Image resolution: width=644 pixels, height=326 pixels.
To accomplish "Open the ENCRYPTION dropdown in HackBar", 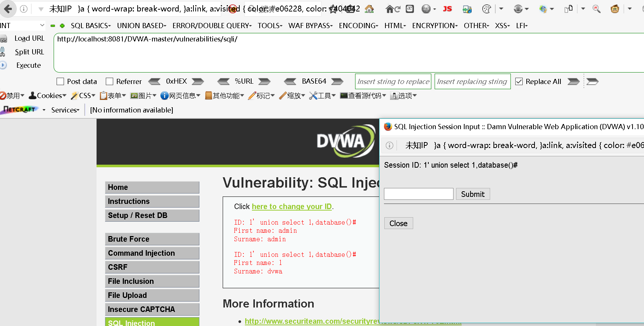I will 435,26.
